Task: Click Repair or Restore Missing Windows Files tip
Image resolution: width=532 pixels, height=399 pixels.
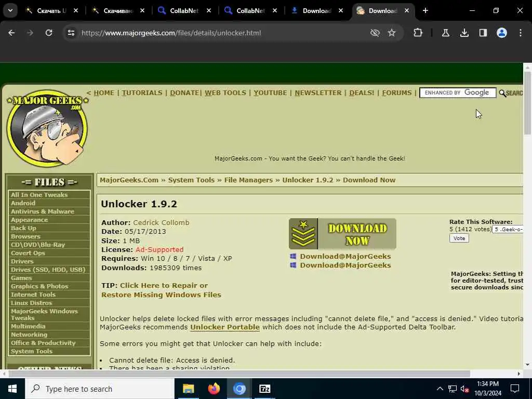Action: [161, 290]
